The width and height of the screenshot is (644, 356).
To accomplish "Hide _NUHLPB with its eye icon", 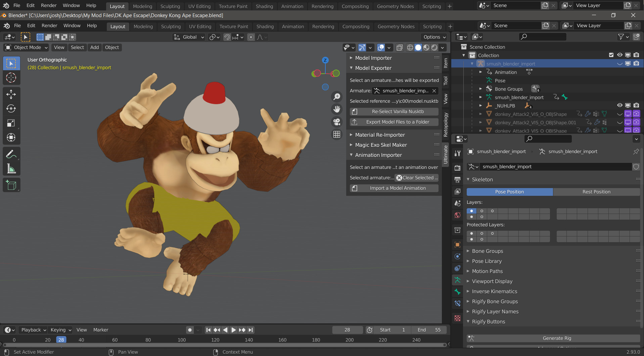I will (619, 105).
